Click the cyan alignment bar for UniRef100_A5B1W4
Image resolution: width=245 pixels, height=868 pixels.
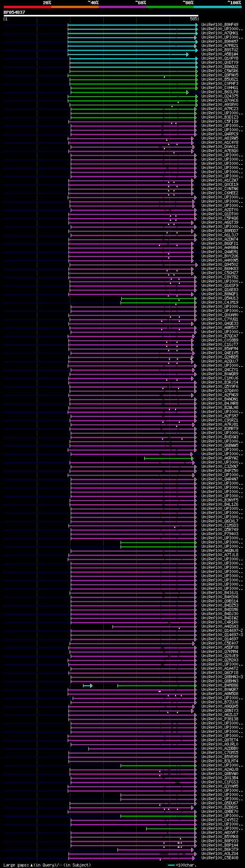[129, 54]
